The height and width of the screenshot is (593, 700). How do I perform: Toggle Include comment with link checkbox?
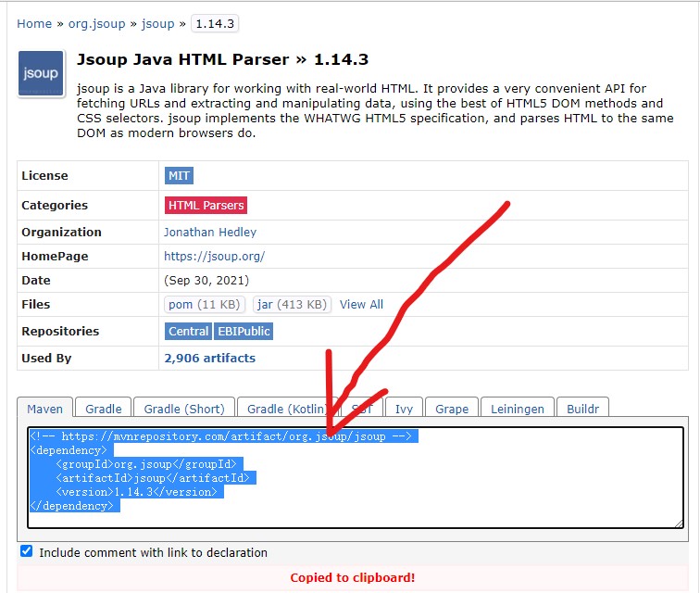(x=26, y=551)
